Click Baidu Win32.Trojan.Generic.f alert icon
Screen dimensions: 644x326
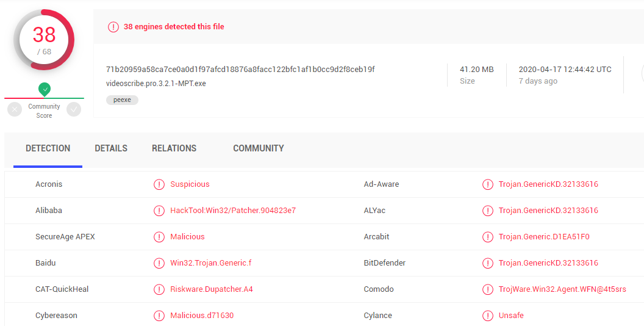click(159, 263)
